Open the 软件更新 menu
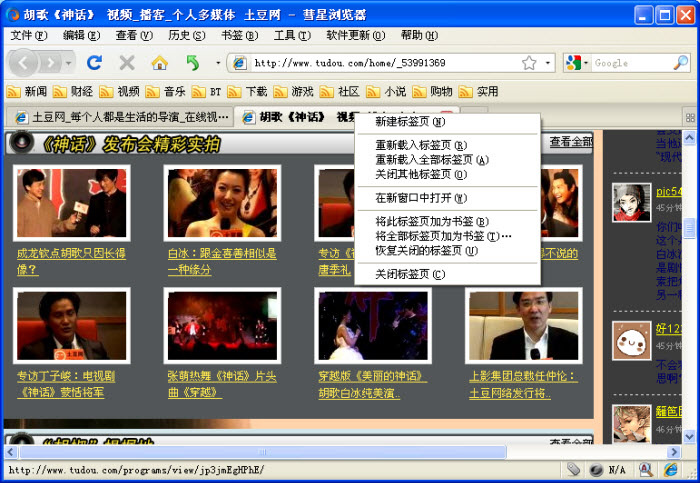The image size is (700, 483). coord(355,35)
